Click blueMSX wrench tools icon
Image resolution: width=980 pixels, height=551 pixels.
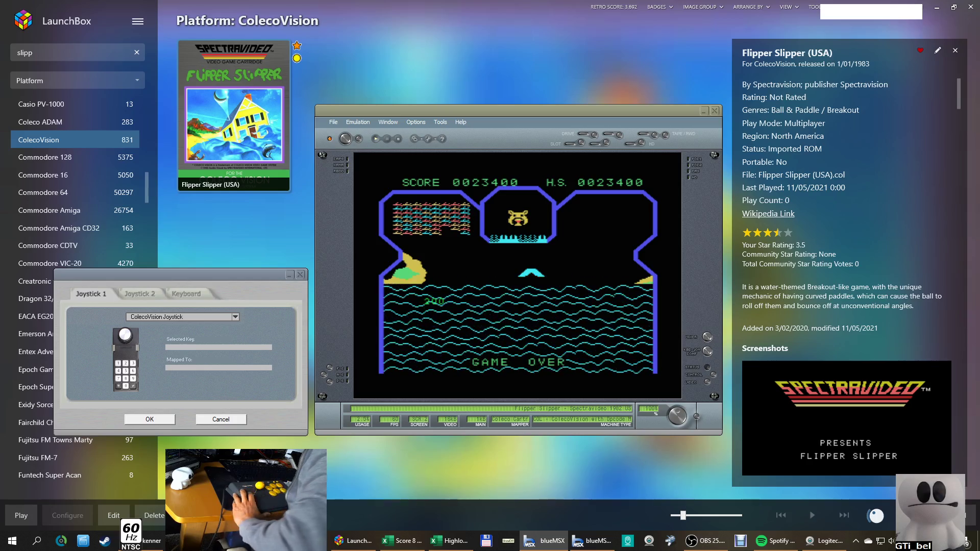tap(428, 139)
